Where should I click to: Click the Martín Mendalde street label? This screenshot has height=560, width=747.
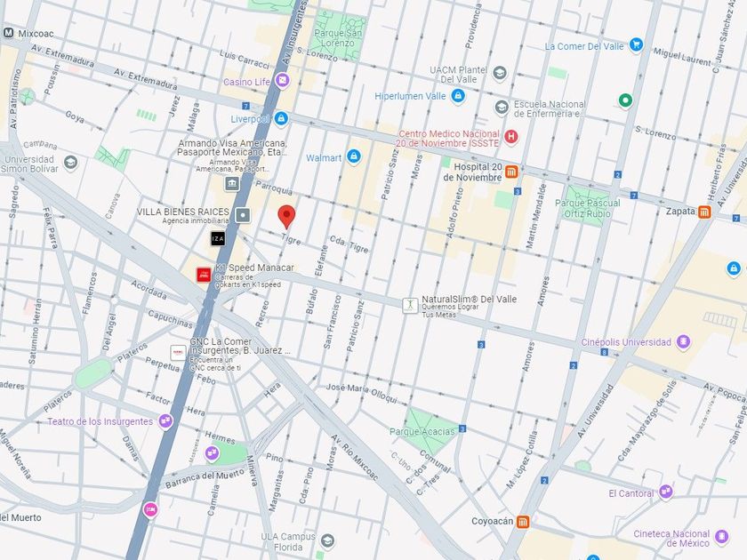[x=536, y=216]
